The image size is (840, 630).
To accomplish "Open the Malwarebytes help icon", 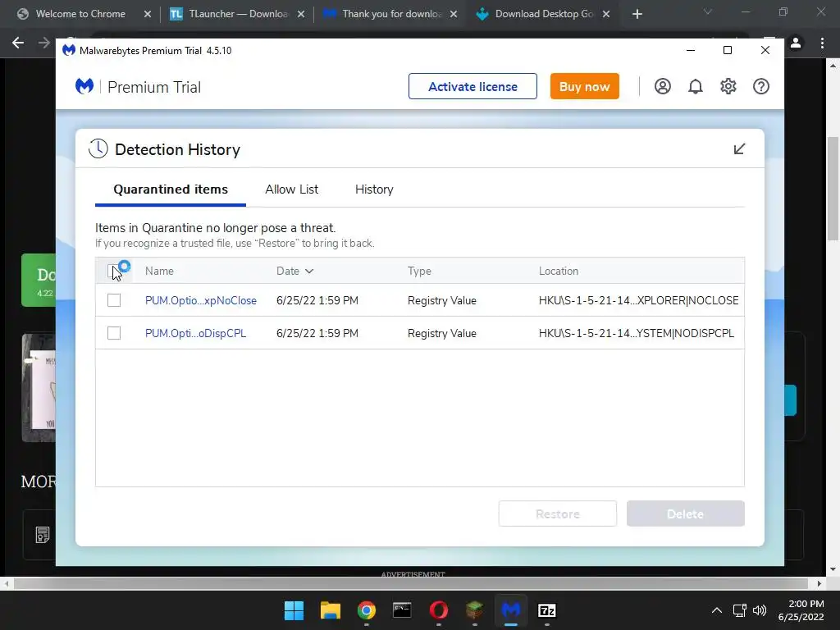I will [760, 86].
